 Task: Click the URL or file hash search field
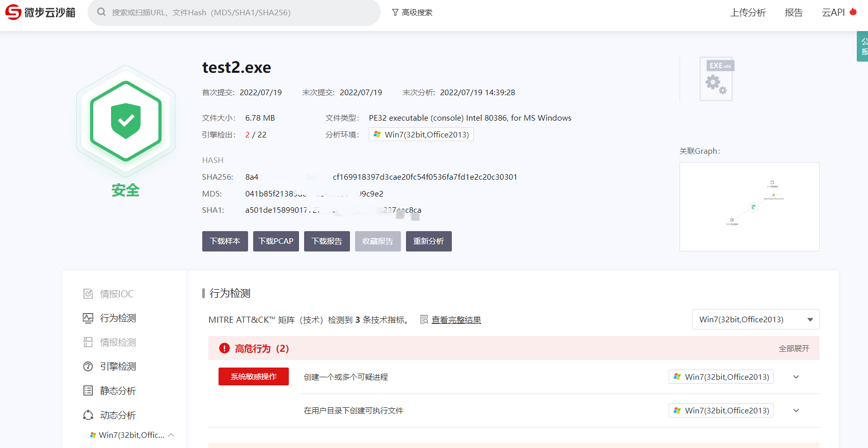(239, 13)
